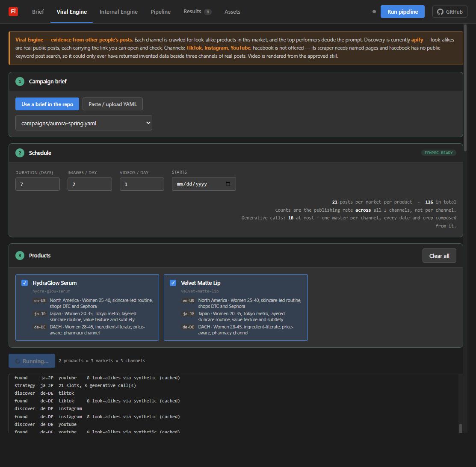Click the log output scrollbar thumb

[461, 428]
